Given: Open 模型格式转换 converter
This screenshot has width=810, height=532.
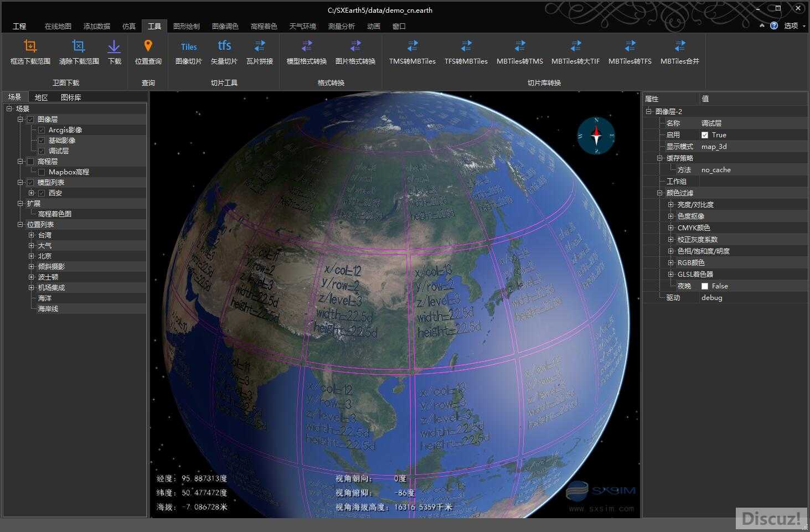Looking at the screenshot, I should click(x=307, y=46).
